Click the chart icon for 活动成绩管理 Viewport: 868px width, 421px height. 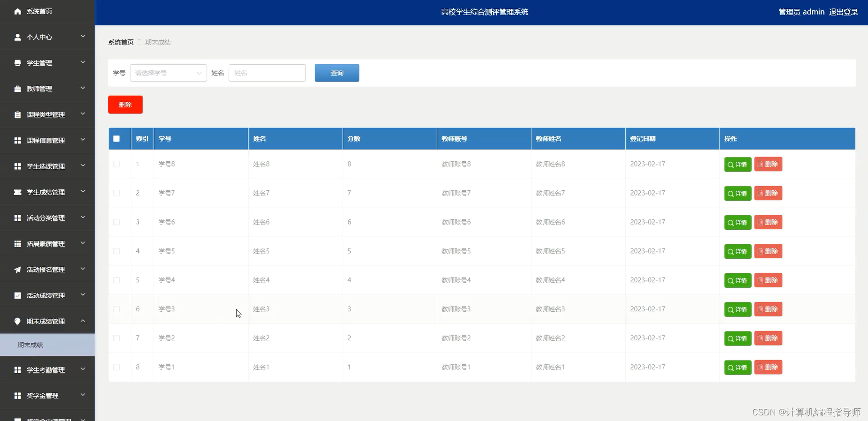(17, 295)
